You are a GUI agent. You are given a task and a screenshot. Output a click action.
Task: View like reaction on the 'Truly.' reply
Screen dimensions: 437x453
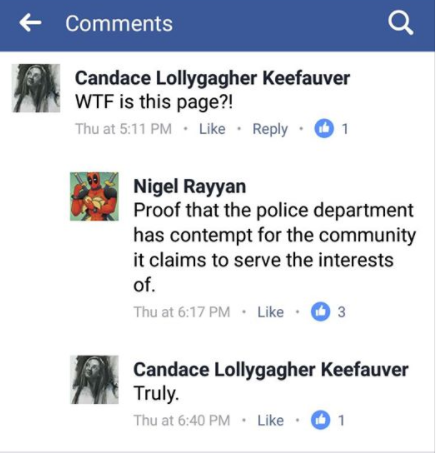(x=328, y=420)
